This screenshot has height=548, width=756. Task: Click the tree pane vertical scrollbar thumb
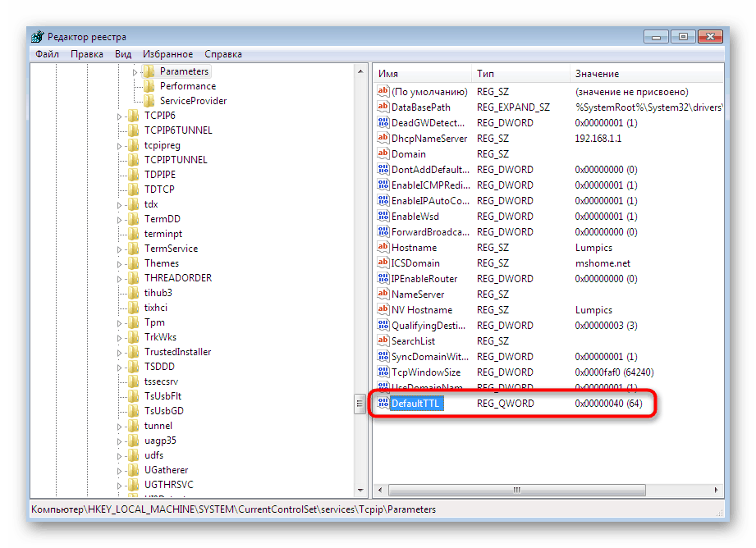[x=360, y=404]
